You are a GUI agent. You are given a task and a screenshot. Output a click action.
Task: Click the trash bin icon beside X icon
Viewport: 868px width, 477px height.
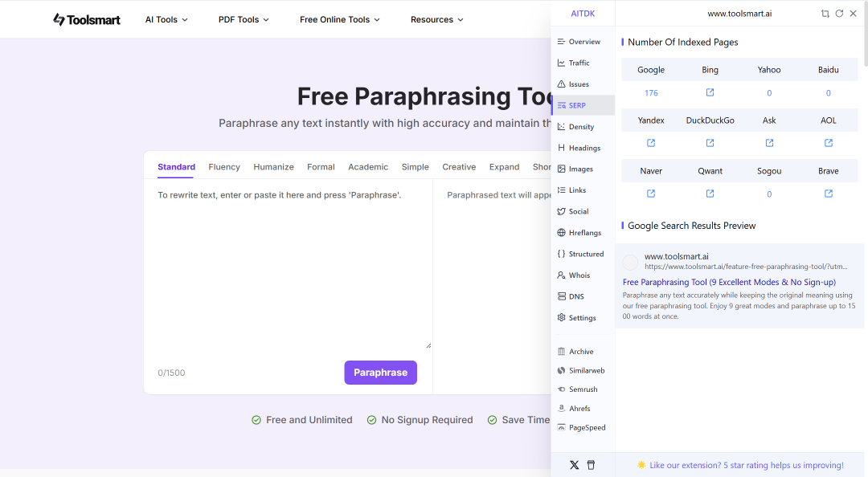[591, 465]
